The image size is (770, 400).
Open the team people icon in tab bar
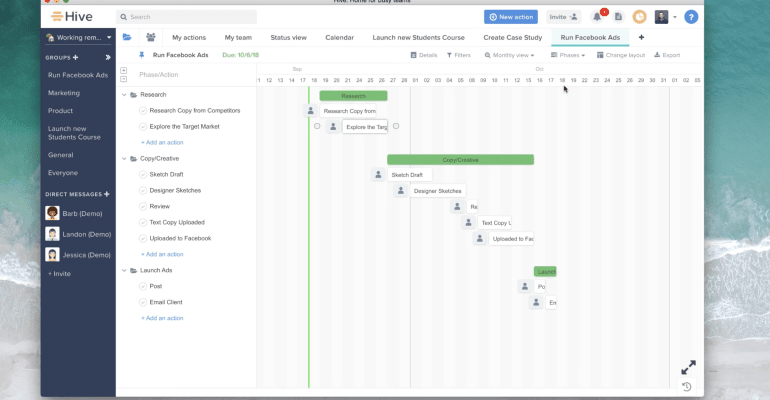point(151,37)
